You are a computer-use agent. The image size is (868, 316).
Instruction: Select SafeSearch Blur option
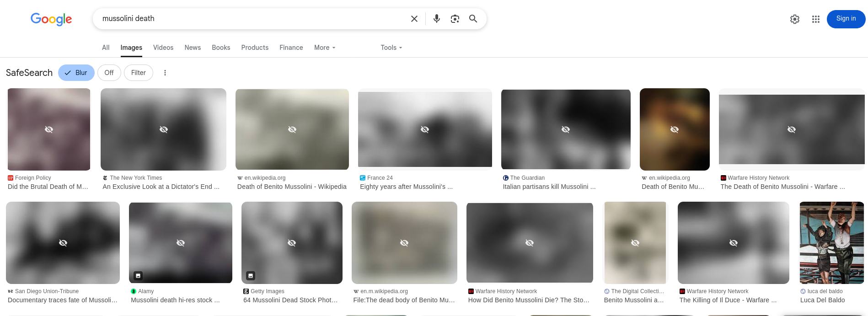pyautogui.click(x=76, y=73)
